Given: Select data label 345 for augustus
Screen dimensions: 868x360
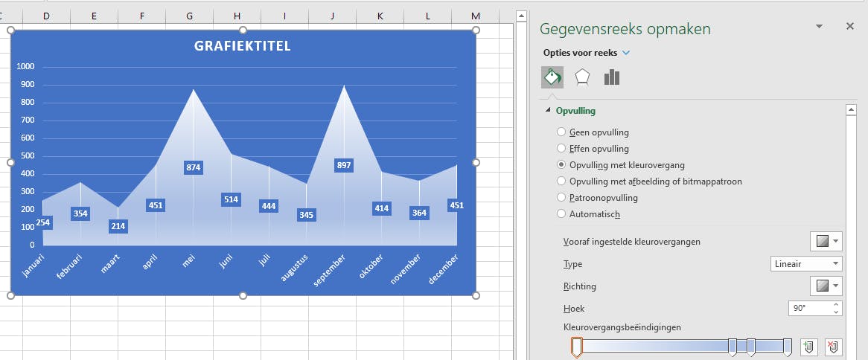Looking at the screenshot, I should 306,215.
